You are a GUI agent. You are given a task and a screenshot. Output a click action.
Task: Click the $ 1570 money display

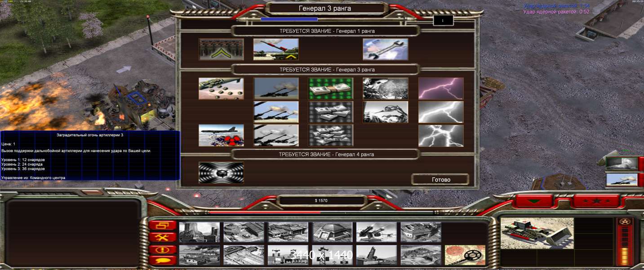click(x=322, y=201)
